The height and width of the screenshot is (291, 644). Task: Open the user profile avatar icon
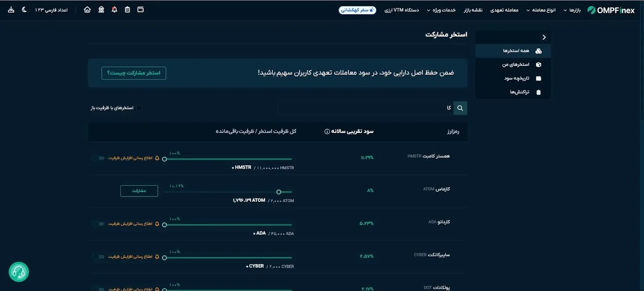coord(101,10)
